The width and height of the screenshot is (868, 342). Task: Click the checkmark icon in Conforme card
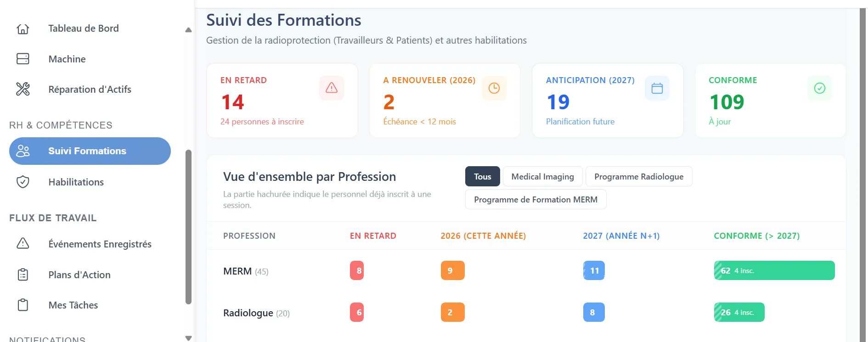click(820, 88)
